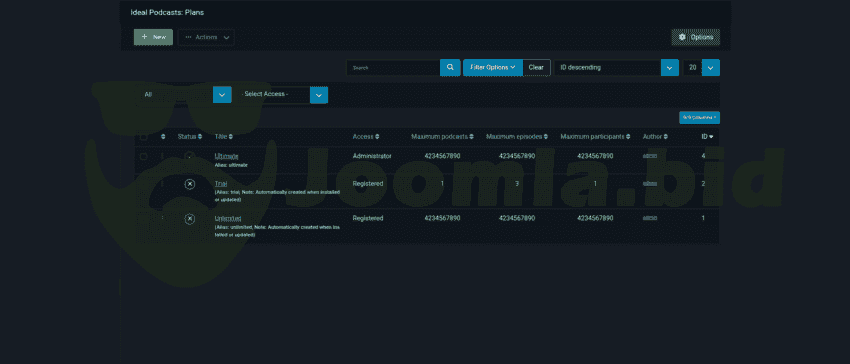Screen dimensions: 850x364
Task: Toggle status icon of Ultimate plan
Action: tap(190, 156)
